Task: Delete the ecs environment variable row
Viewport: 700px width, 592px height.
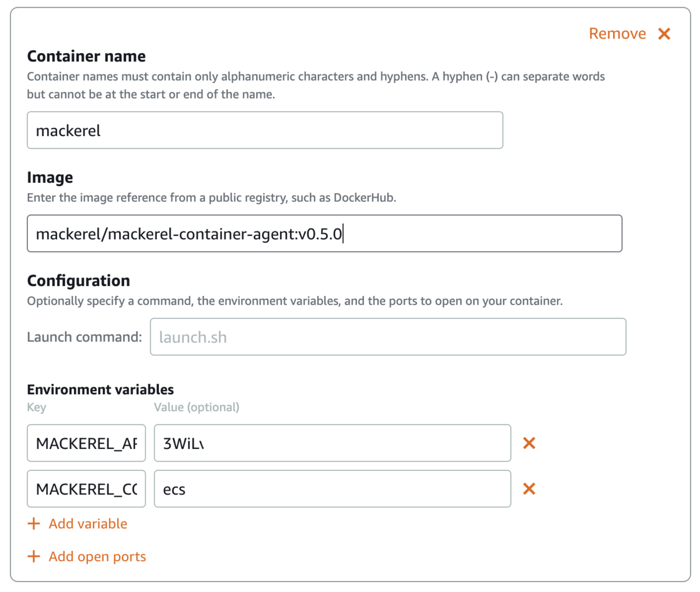Action: [529, 489]
